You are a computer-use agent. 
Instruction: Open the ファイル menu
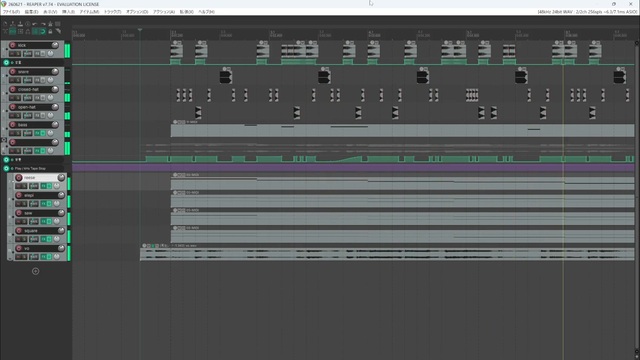click(x=11, y=12)
